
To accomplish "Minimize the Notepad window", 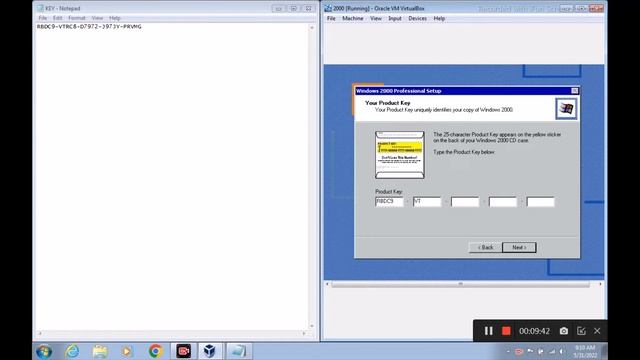I will point(278,8).
